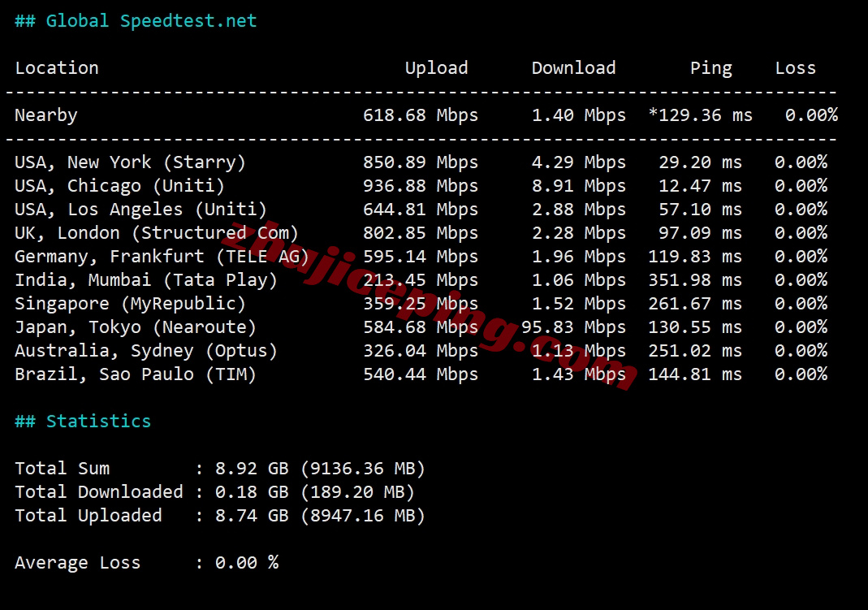Image resolution: width=868 pixels, height=610 pixels.
Task: Click "India, Mumbai (Tata Play)" row label
Action: click(x=146, y=280)
